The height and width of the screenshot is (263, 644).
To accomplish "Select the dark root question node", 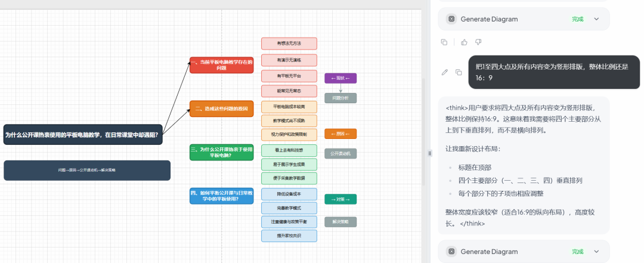I will 82,135.
